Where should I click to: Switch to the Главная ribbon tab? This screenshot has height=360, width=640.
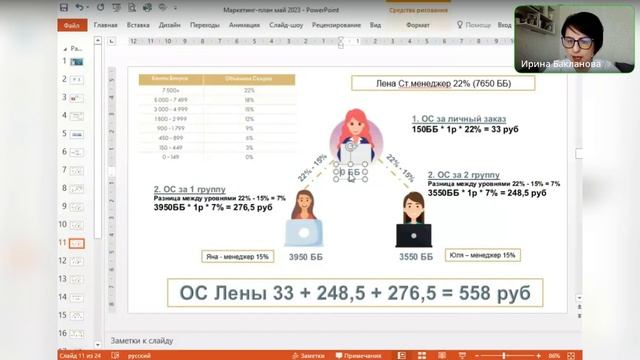click(x=105, y=25)
